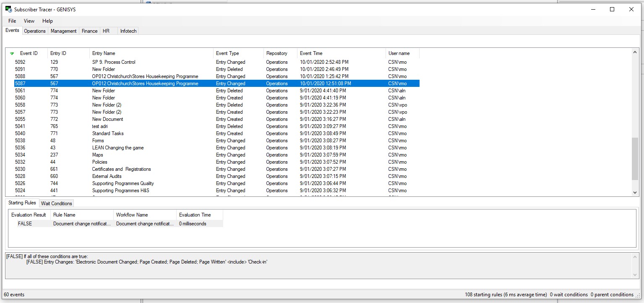Screen dimensions: 644x303
Task: Select the FALSE Document change notification rule row
Action: click(82, 224)
